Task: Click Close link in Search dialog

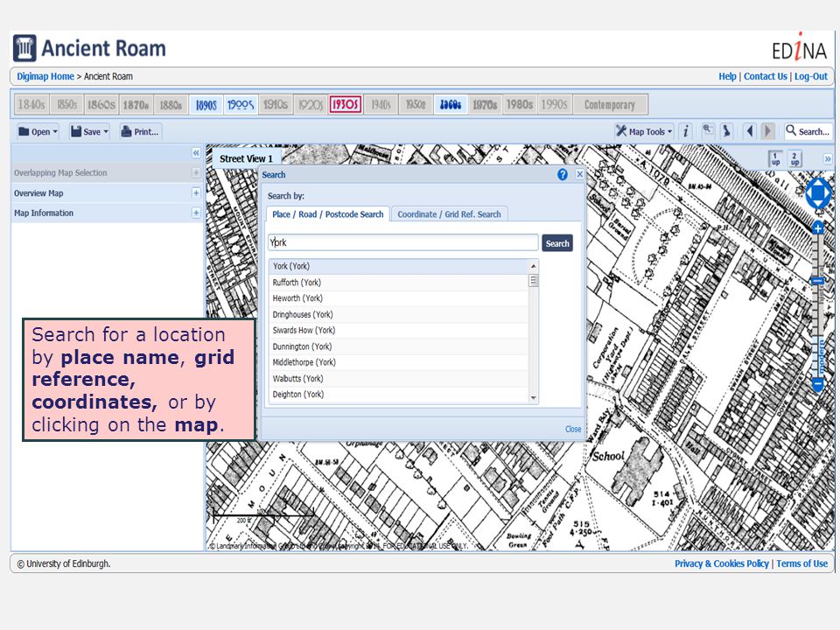Action: pos(572,429)
